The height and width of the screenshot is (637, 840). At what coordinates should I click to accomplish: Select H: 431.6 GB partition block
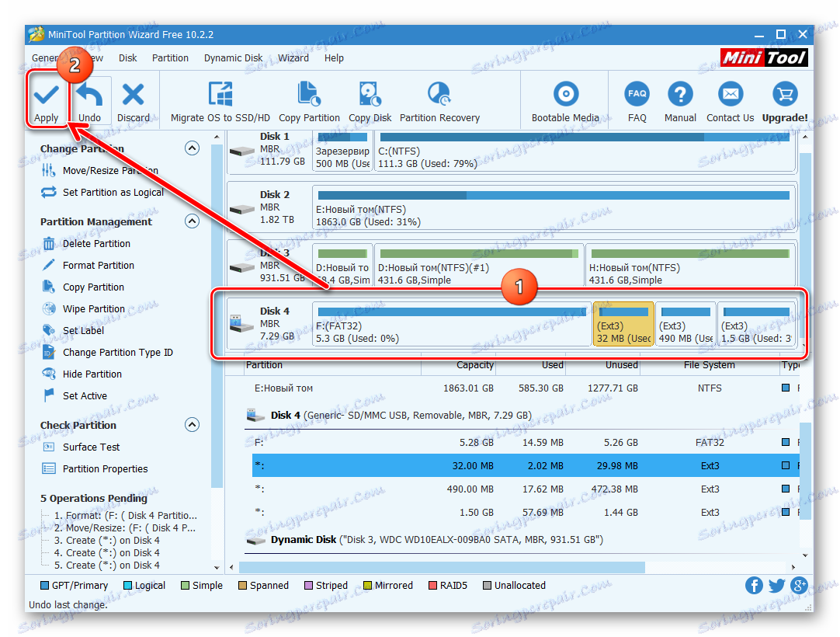point(690,266)
